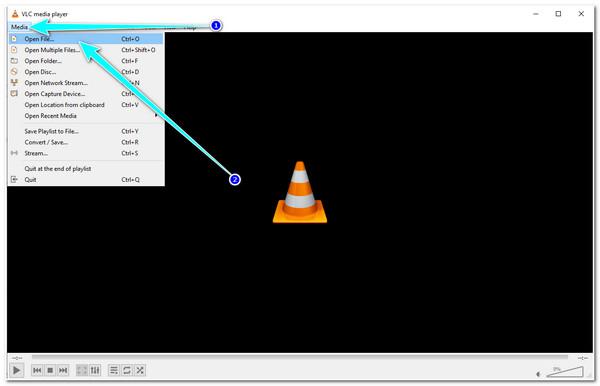
Task: Show extended settings equalizer icon
Action: coord(95,370)
